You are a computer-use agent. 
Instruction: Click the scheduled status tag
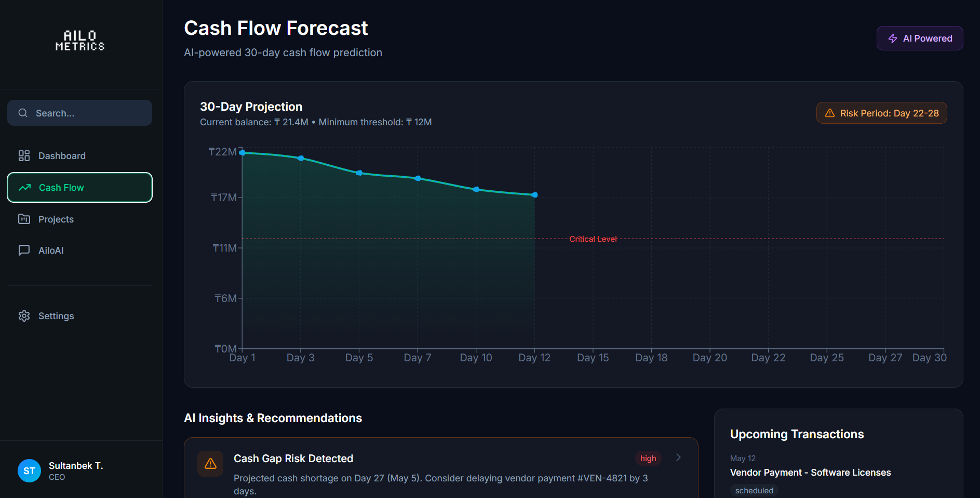754,491
